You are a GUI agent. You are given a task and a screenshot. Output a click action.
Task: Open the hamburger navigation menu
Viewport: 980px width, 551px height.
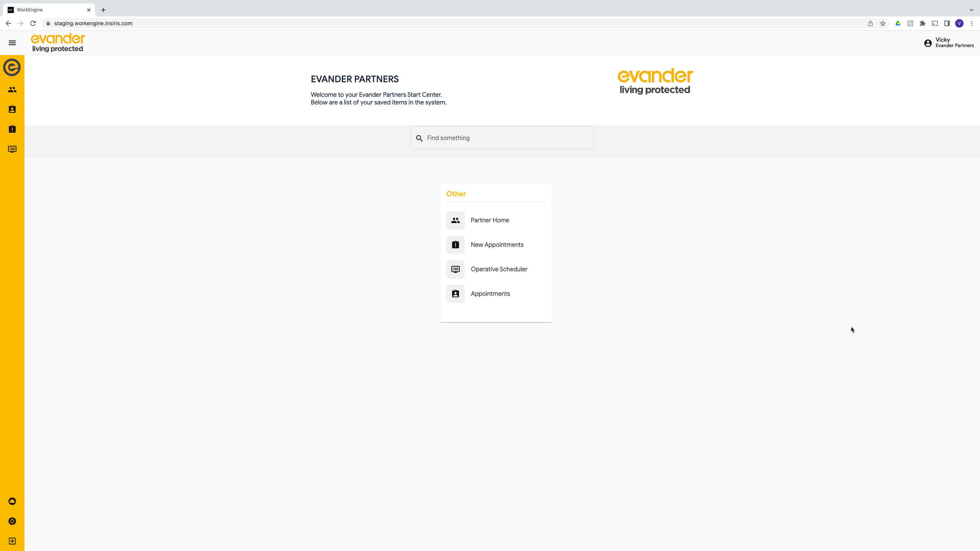pyautogui.click(x=12, y=43)
